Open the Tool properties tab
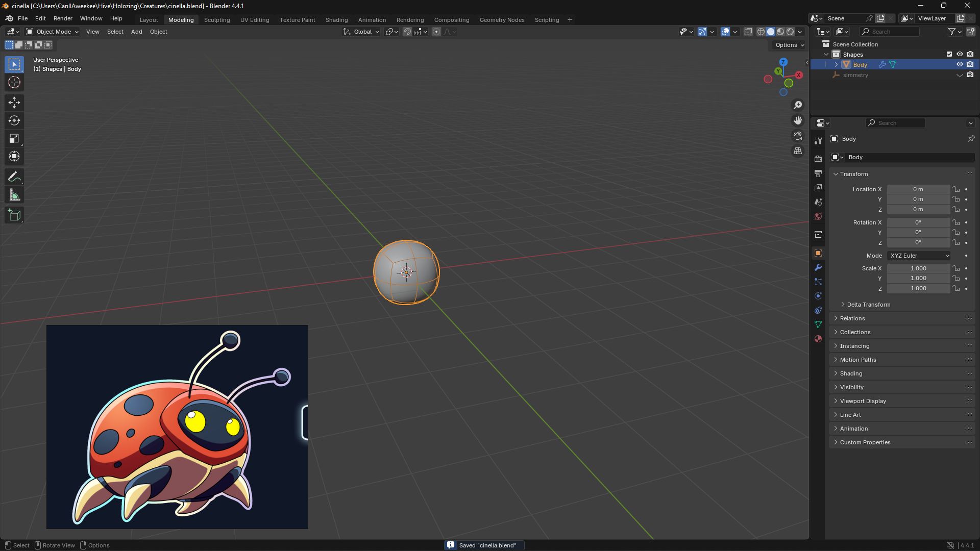This screenshot has width=980, height=551. tap(818, 140)
